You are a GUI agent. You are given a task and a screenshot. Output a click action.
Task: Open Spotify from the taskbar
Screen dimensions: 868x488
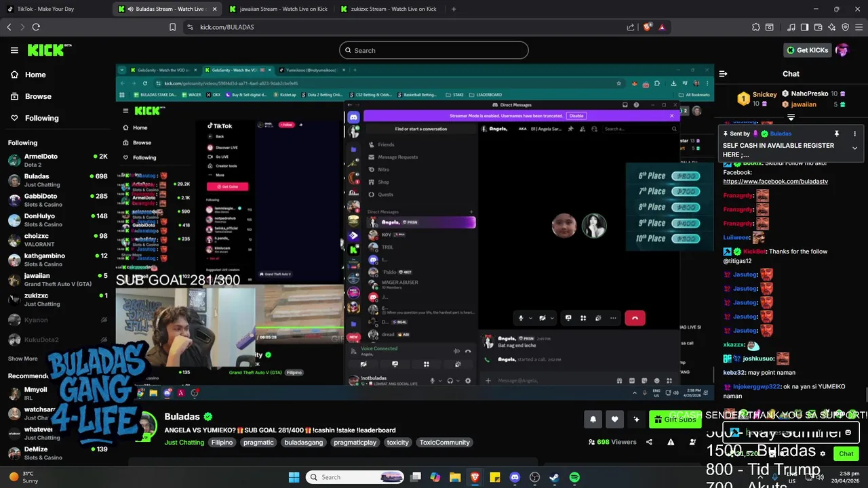click(x=574, y=477)
